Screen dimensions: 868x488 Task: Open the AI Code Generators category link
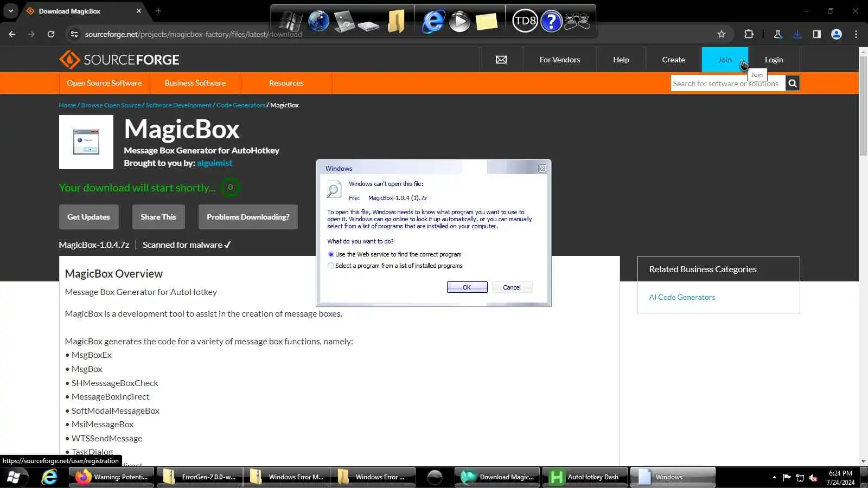[682, 297]
